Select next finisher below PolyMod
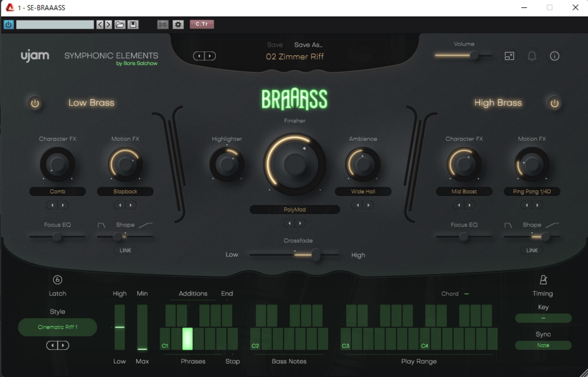Screen dimensions: 588x377 click(300, 224)
